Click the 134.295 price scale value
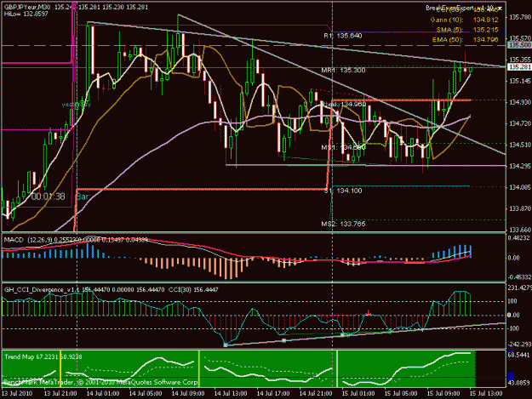532x399 pixels. 520,166
